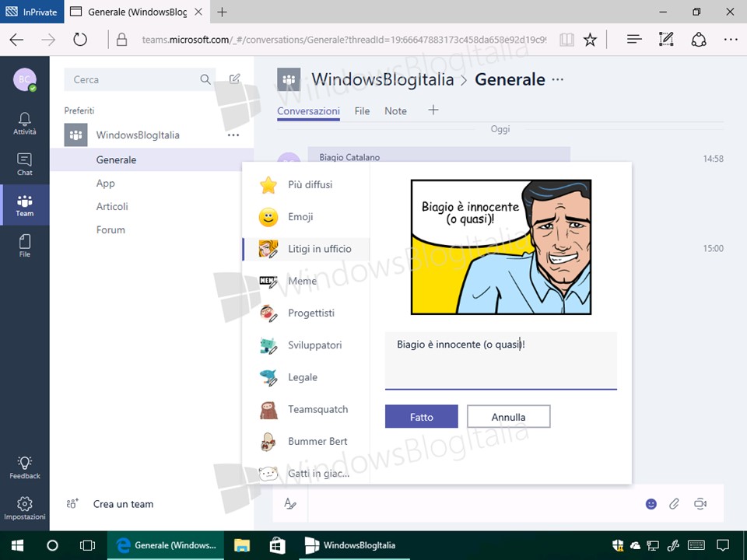Add a new tab with plus icon
This screenshot has width=747, height=560.
[433, 110]
